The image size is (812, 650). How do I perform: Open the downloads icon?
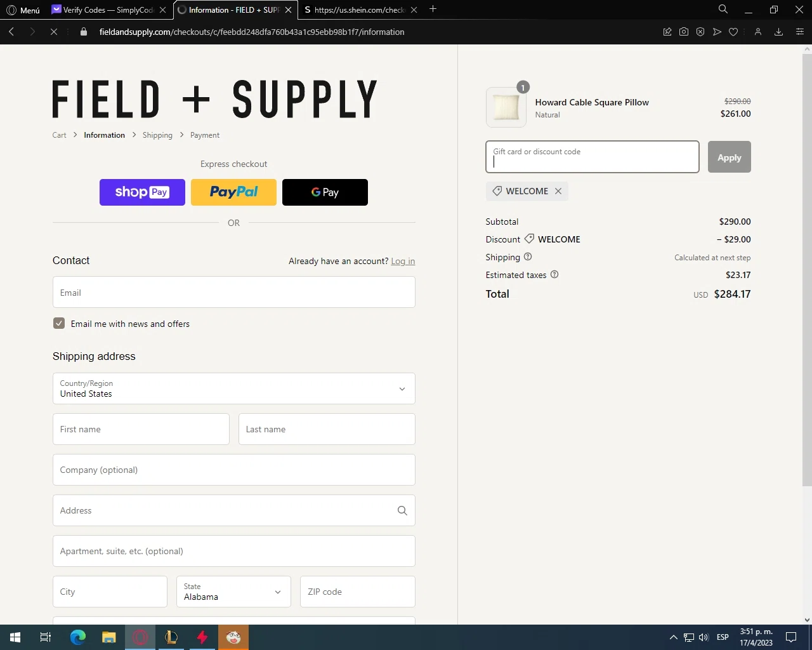coord(778,32)
